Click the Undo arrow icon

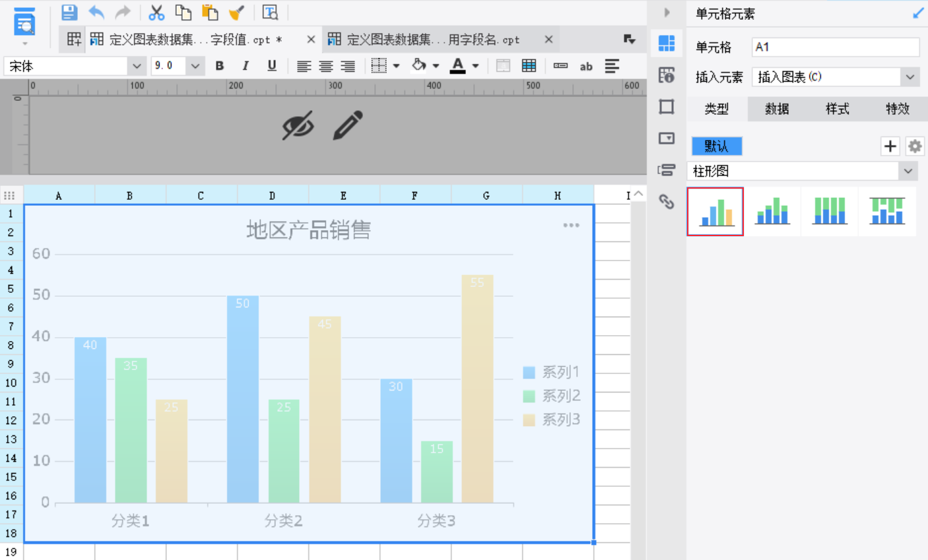click(x=96, y=12)
